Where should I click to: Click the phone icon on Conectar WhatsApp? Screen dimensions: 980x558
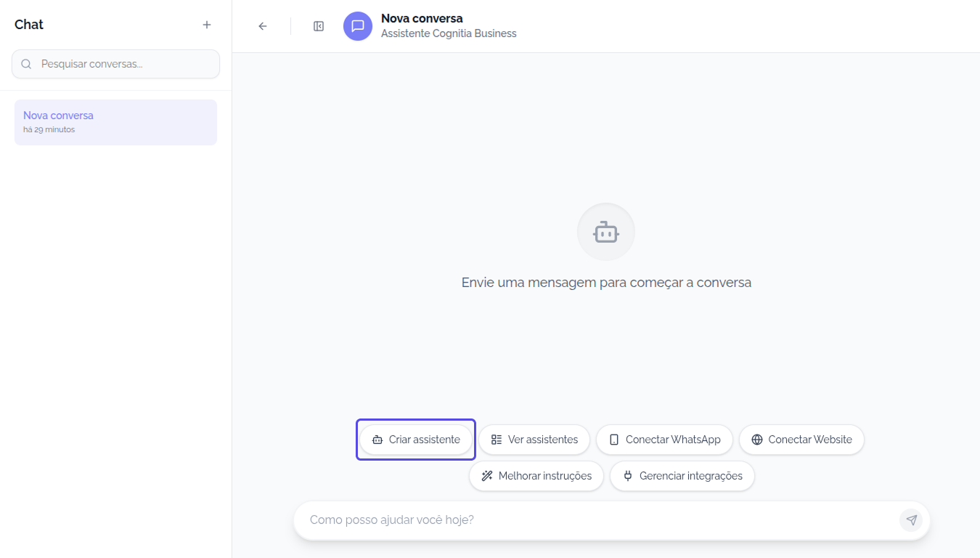614,440
